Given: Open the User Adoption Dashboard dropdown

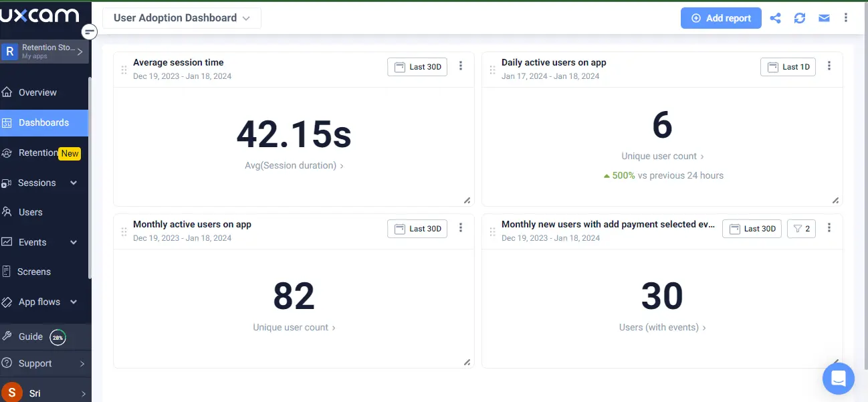Looking at the screenshot, I should tap(182, 18).
